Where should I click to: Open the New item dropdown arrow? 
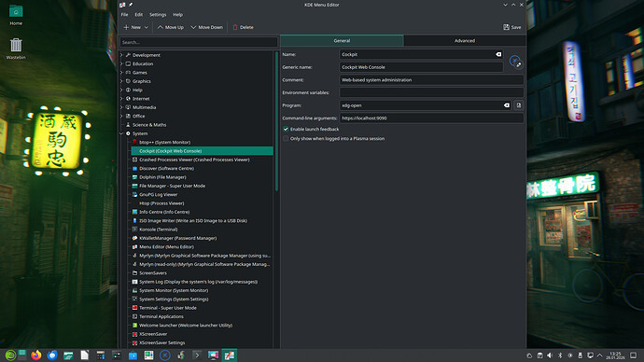click(146, 27)
